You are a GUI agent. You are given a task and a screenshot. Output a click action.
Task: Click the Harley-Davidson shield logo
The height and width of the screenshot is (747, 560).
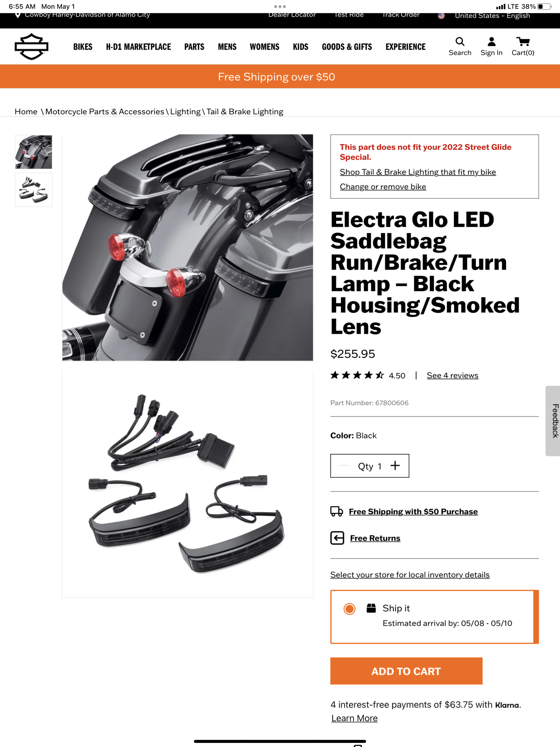click(31, 47)
